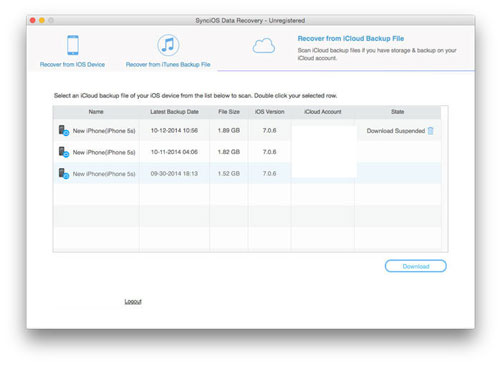Image resolution: width=500 pixels, height=365 pixels.
Task: Sort by Latest Backup Date column header
Action: 174,112
